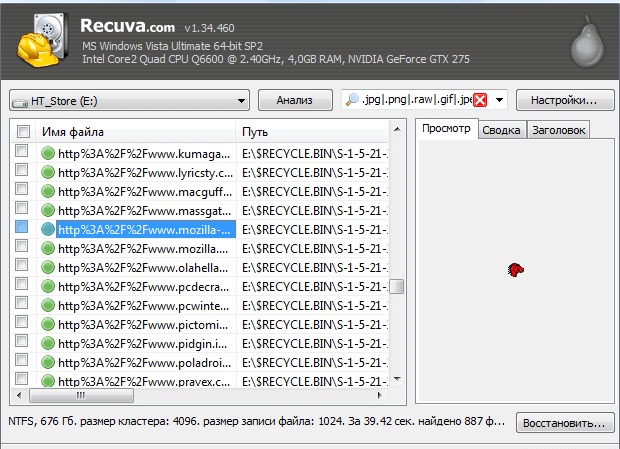Select file http%3A%2F%2Fwww.kumaga...
Screen dimensions: 620x449
click(x=144, y=153)
